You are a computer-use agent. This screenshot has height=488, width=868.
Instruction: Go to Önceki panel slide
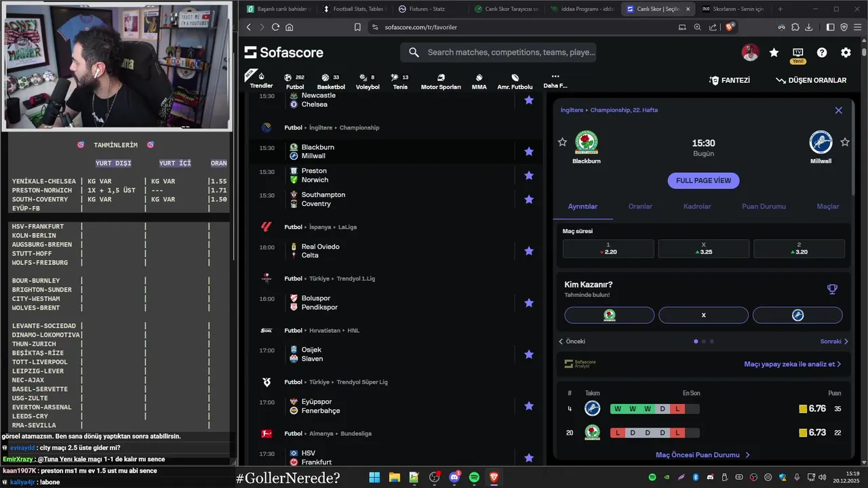click(x=572, y=342)
